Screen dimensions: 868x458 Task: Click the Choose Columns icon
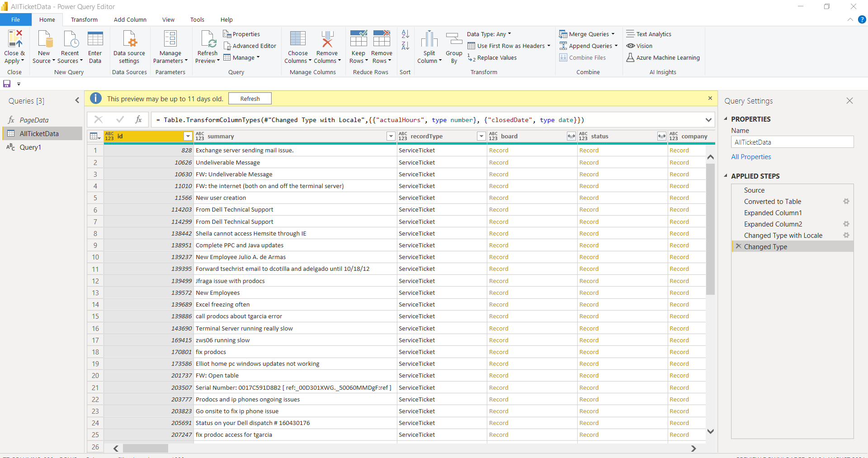tap(298, 39)
